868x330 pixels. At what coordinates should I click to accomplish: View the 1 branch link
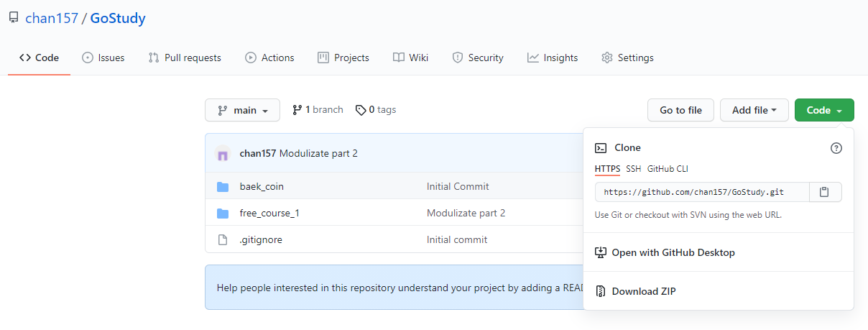pyautogui.click(x=318, y=110)
